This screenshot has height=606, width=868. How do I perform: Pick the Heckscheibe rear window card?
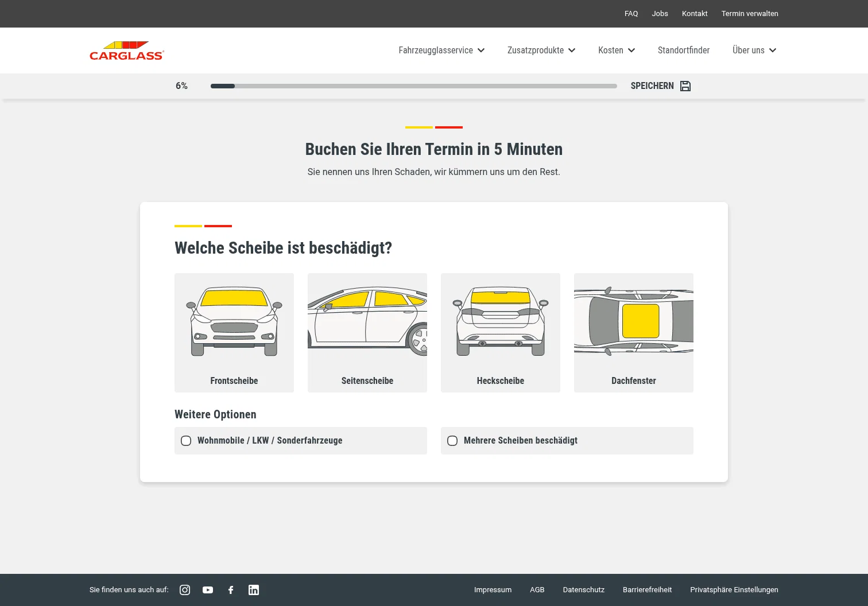click(x=501, y=333)
